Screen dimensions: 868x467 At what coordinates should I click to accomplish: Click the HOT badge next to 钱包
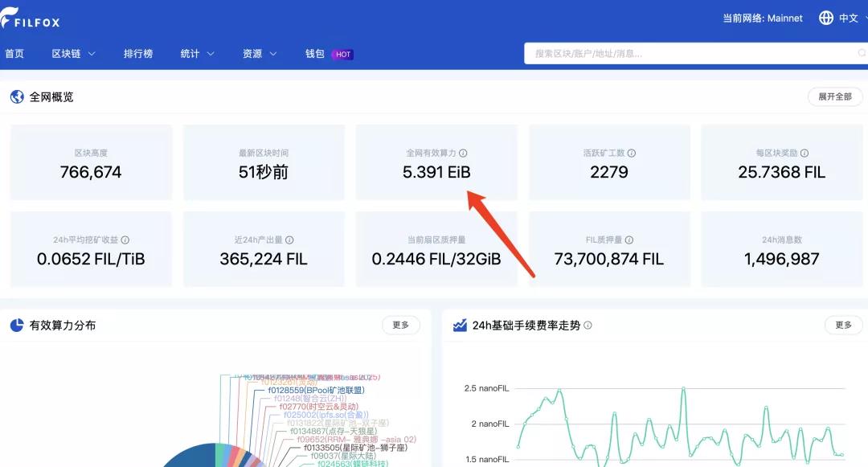tap(342, 54)
